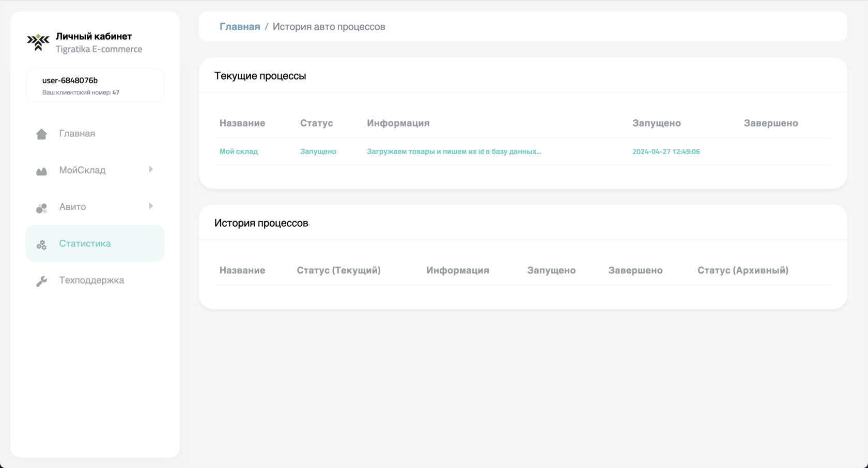Click the МойСклад sidebar icon

[x=41, y=171]
